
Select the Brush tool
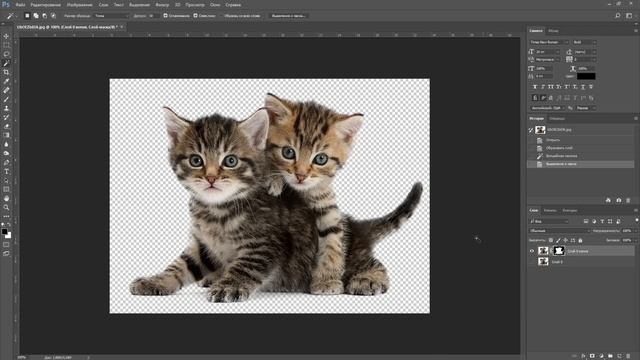pyautogui.click(x=6, y=99)
